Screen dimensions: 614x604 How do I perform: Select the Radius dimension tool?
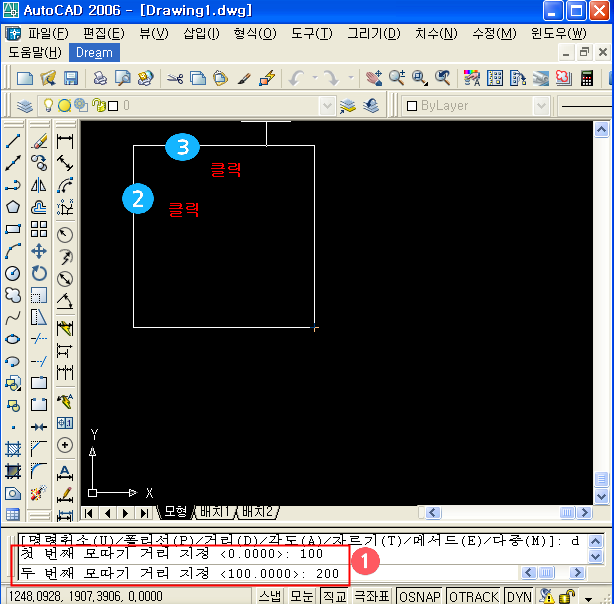pos(65,235)
